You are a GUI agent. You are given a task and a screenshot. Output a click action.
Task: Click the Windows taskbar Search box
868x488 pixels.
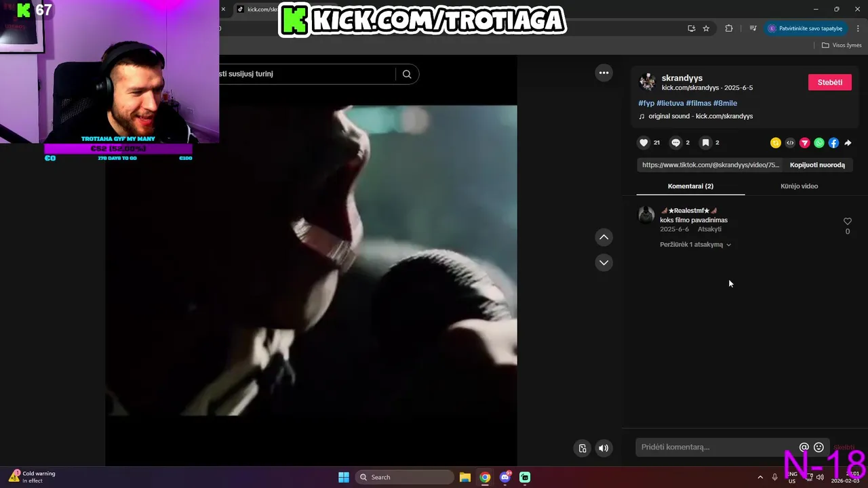[x=405, y=477]
